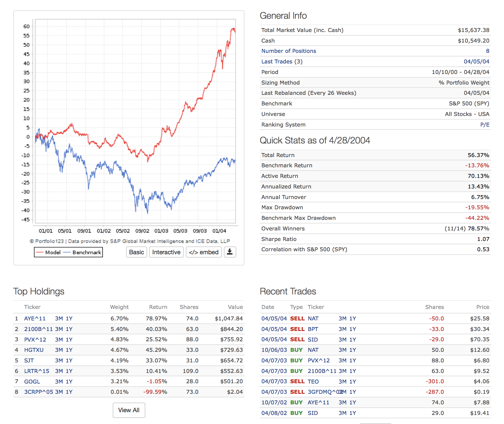Open the AYE^11 ticker in Top Holdings
Screen dimensions: 504x424
click(35, 319)
